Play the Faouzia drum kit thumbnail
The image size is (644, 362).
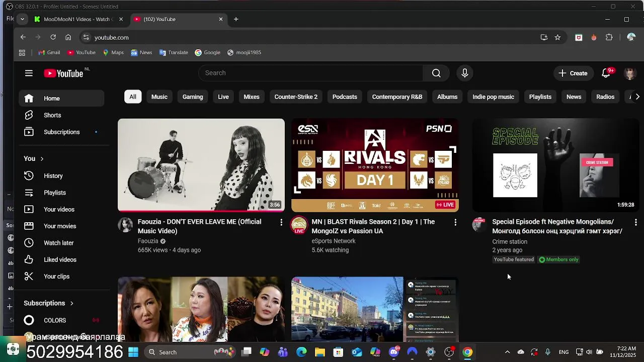click(201, 165)
